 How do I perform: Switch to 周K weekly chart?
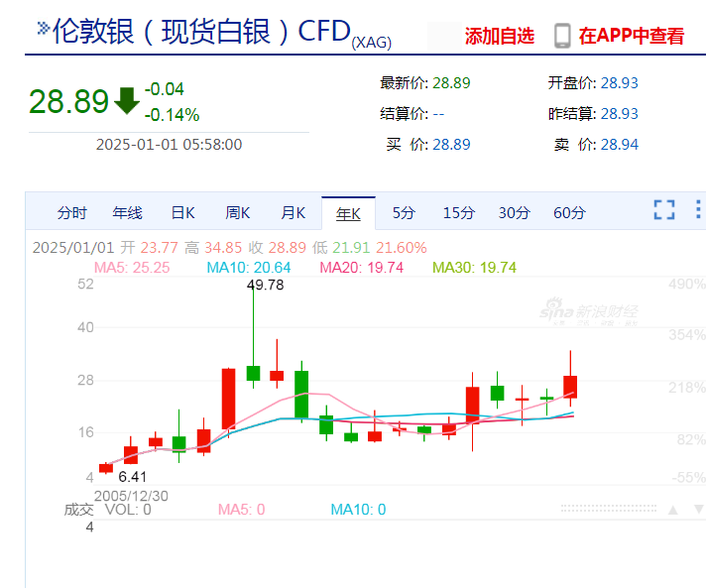pyautogui.click(x=238, y=212)
